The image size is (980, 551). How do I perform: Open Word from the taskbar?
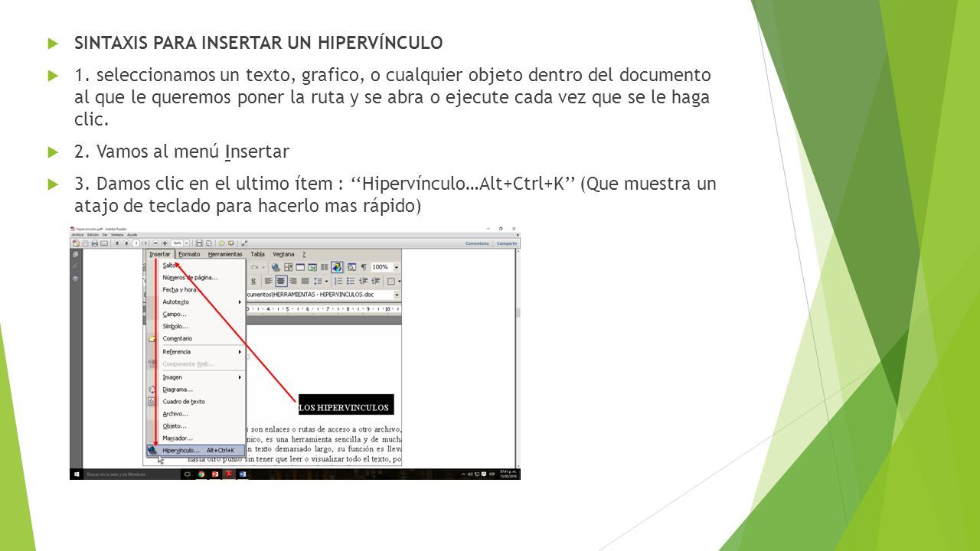[243, 474]
